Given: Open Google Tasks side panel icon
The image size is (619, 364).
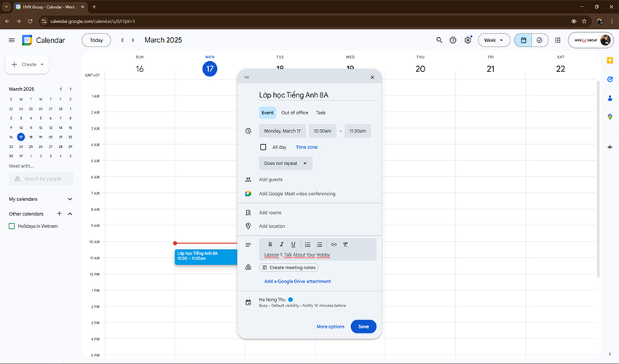Looking at the screenshot, I should tap(610, 79).
